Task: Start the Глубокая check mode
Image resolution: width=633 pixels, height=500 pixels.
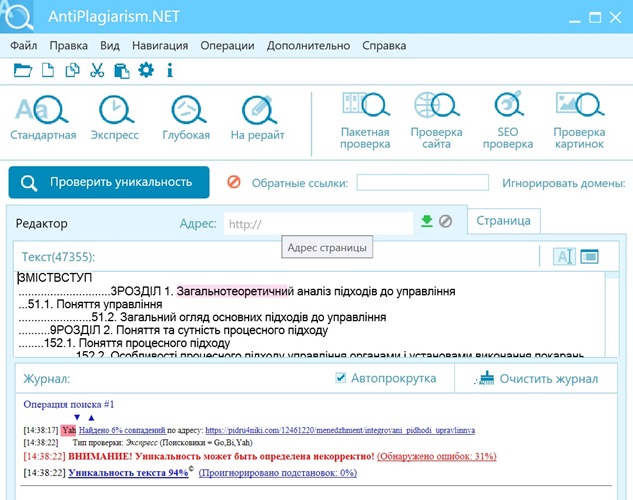Action: pos(186,118)
